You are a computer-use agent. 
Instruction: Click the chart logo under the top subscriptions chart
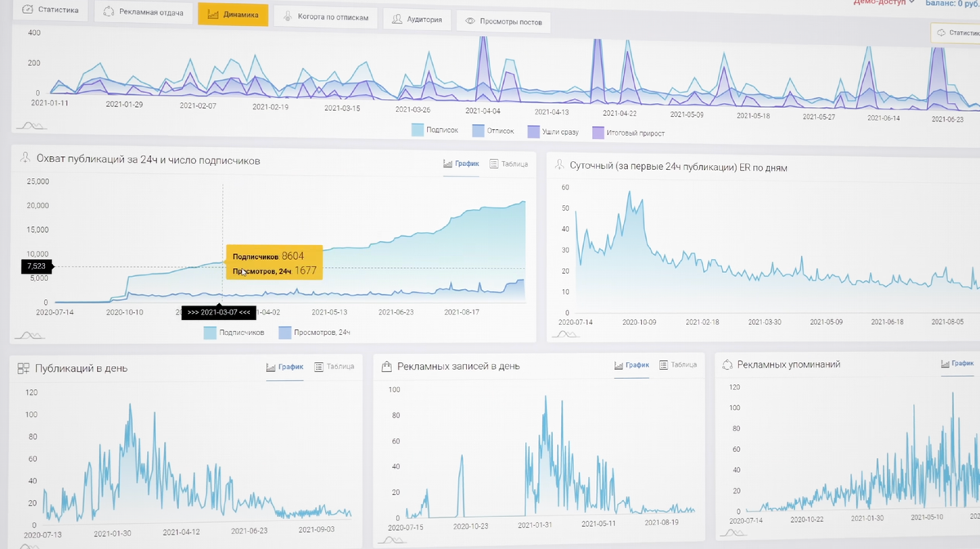30,125
